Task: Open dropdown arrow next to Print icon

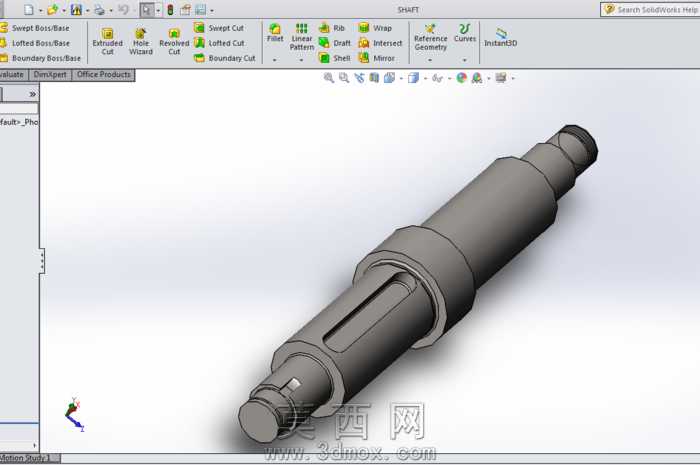Action: 111,10
